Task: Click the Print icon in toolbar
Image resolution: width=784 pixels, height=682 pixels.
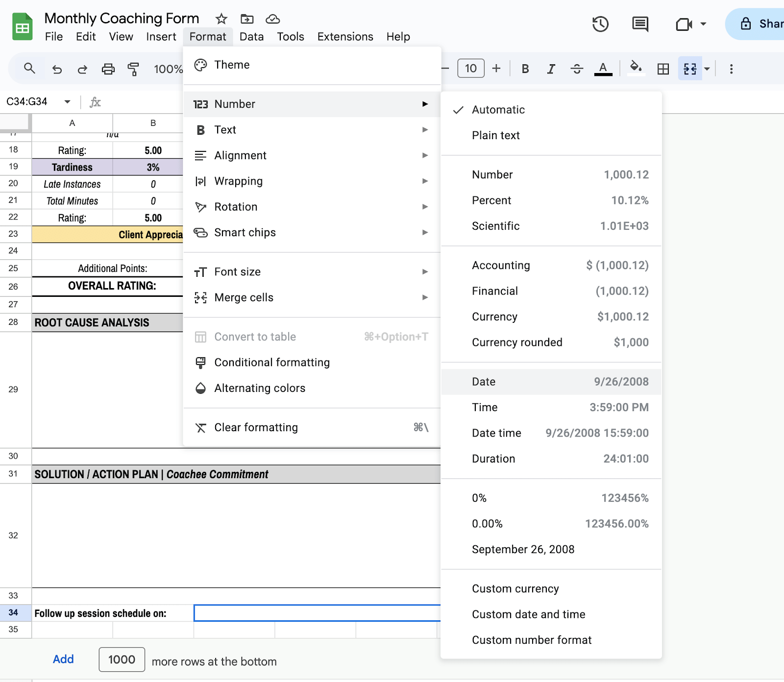Action: tap(108, 69)
